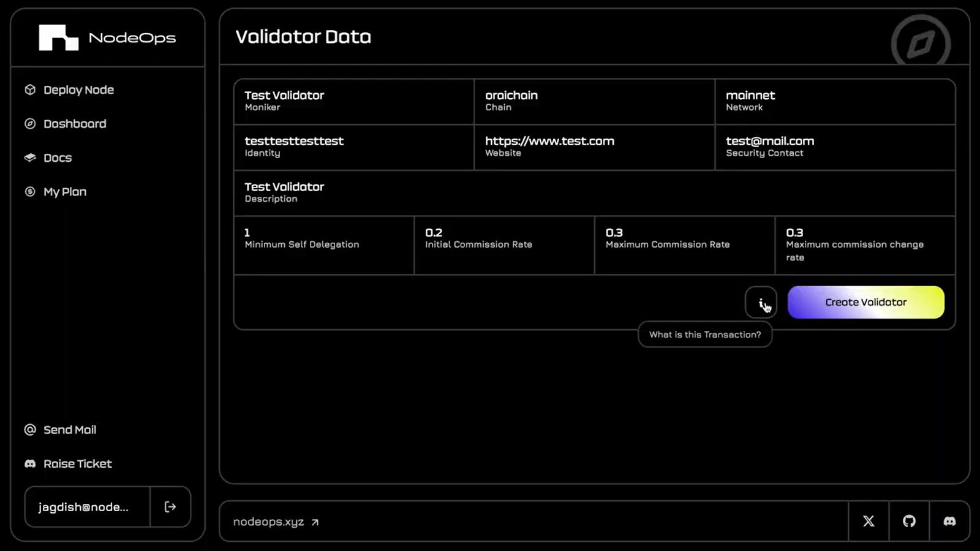Click the Maximum Commission Rate value 0.3
980x551 pixels.
(x=614, y=232)
